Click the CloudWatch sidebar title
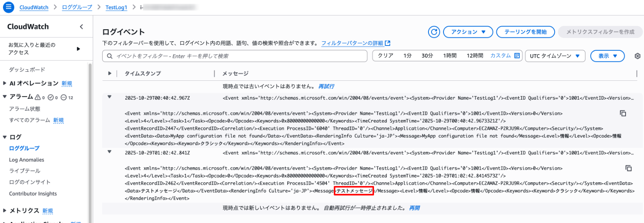 pos(28,27)
